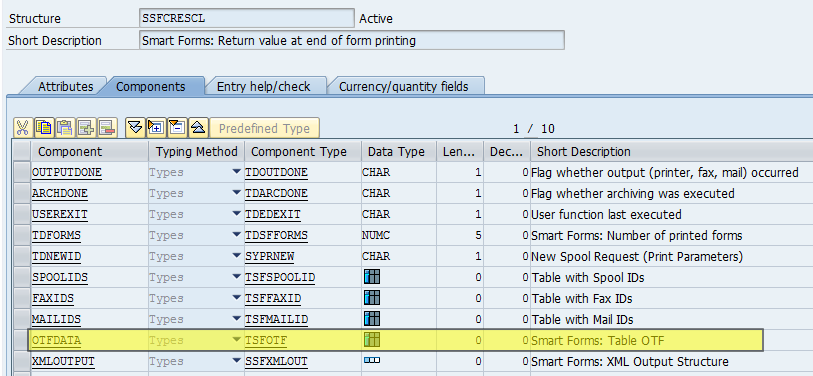Open component type TDOUTDONE
The height and width of the screenshot is (376, 813).
pyautogui.click(x=276, y=172)
